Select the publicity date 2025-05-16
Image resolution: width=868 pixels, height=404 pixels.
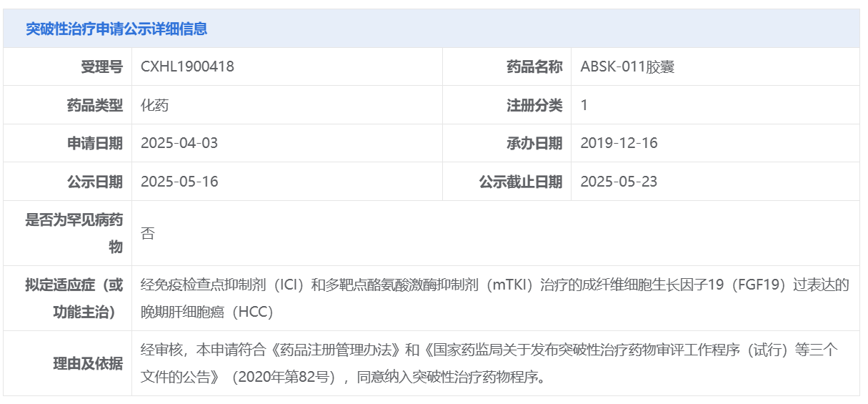179,182
